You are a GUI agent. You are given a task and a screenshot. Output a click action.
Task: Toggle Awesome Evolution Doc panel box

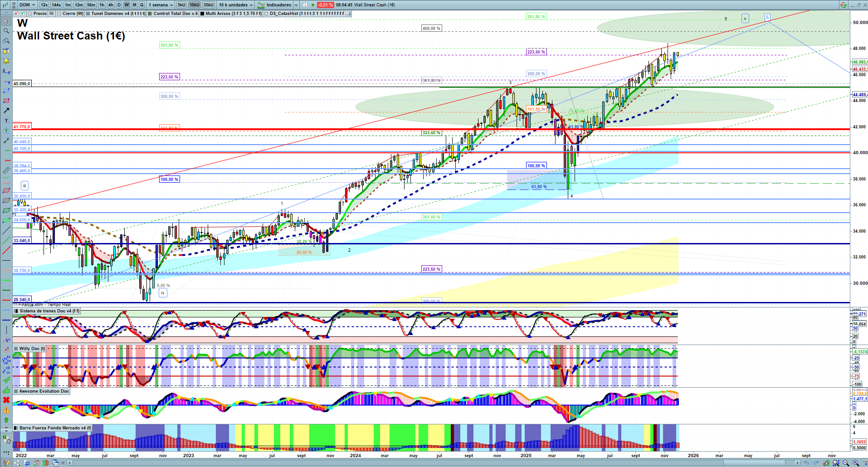click(16, 391)
